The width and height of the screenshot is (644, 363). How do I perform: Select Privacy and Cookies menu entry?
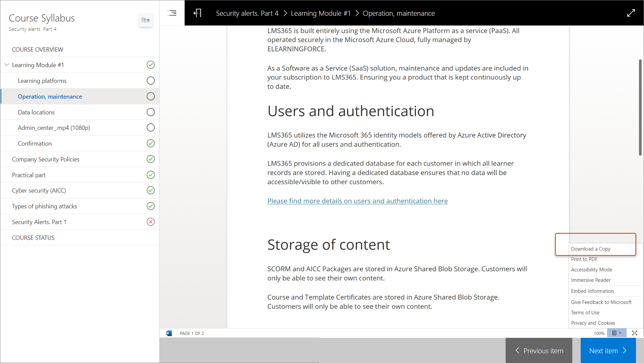(x=593, y=323)
